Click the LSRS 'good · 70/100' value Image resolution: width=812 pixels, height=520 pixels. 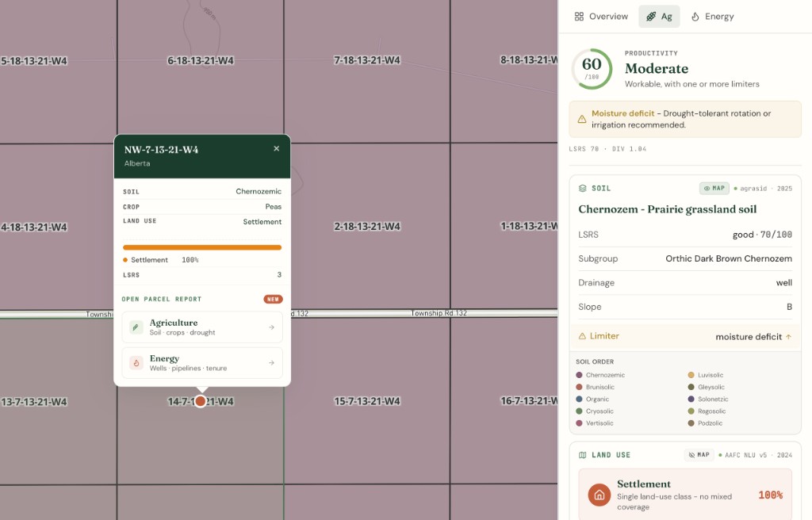point(762,235)
